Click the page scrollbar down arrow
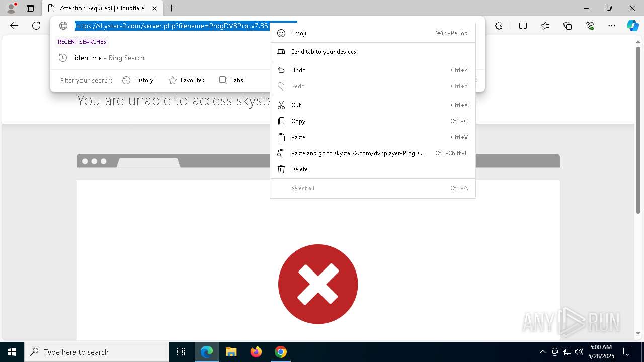The width and height of the screenshot is (644, 362). point(638,333)
